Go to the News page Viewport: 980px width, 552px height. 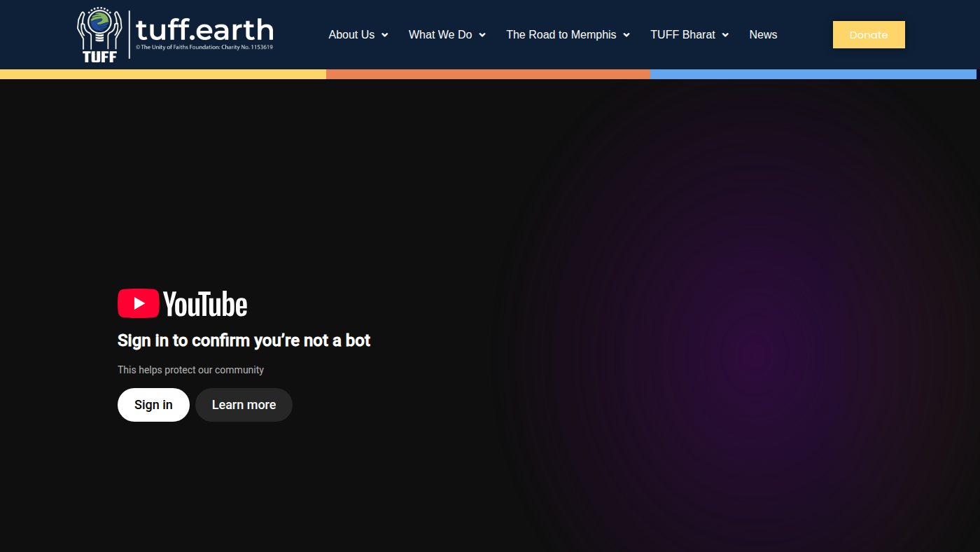click(763, 34)
